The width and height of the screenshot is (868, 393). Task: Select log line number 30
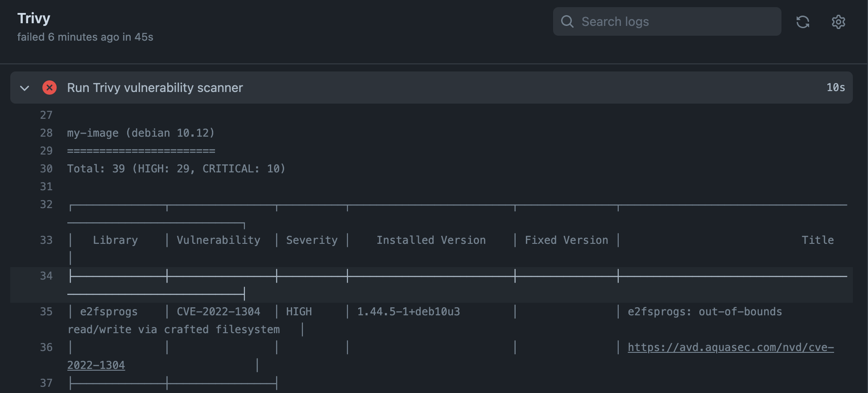(x=46, y=169)
